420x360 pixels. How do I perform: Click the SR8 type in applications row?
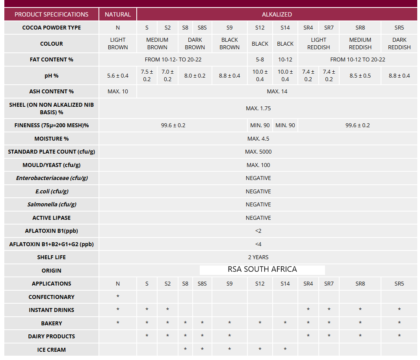tap(360, 284)
